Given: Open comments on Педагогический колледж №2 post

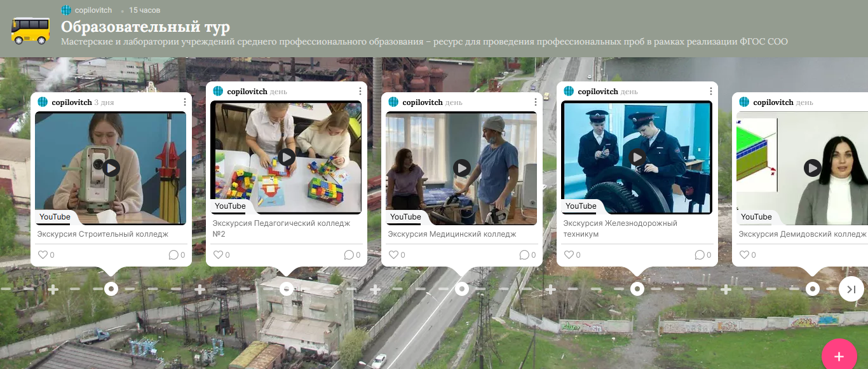Looking at the screenshot, I should click(349, 255).
